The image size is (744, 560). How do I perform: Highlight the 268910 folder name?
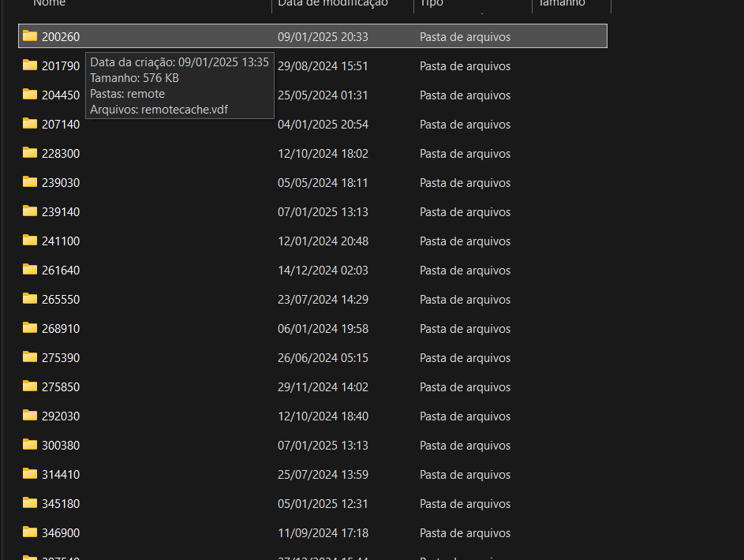tap(61, 329)
